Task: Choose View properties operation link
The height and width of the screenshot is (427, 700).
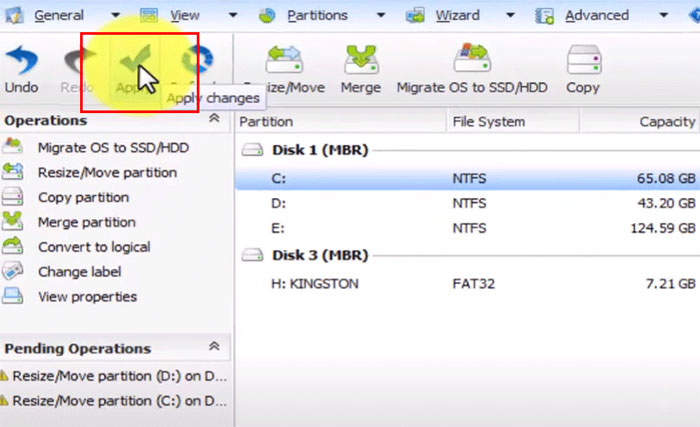Action: click(88, 297)
